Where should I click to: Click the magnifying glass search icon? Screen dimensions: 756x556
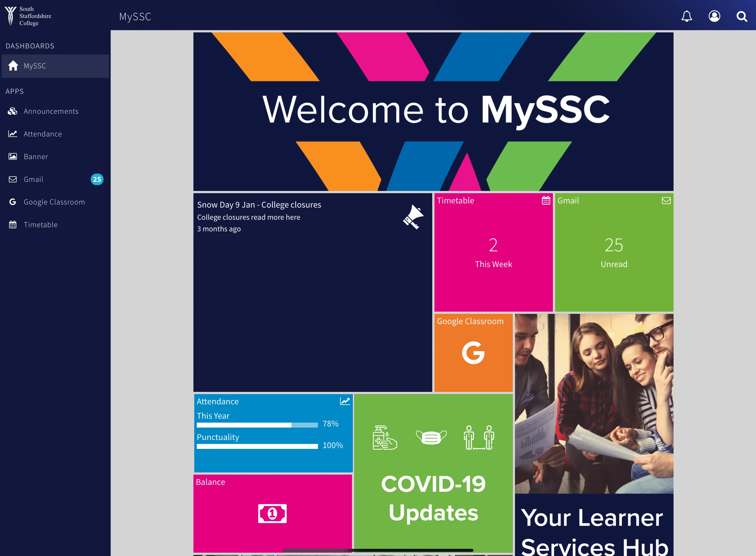(x=741, y=16)
